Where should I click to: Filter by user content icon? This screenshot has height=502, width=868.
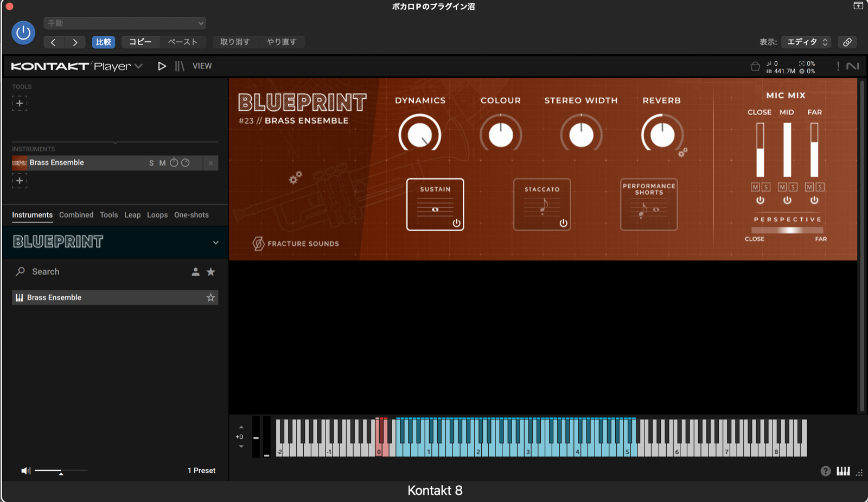[195, 272]
